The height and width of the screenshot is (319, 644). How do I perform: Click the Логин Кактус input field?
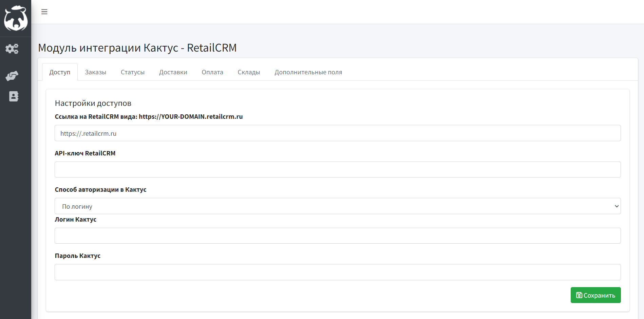tap(338, 236)
